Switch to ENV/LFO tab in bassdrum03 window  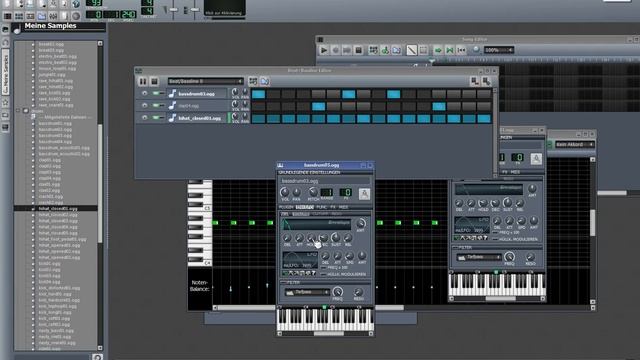(304, 207)
